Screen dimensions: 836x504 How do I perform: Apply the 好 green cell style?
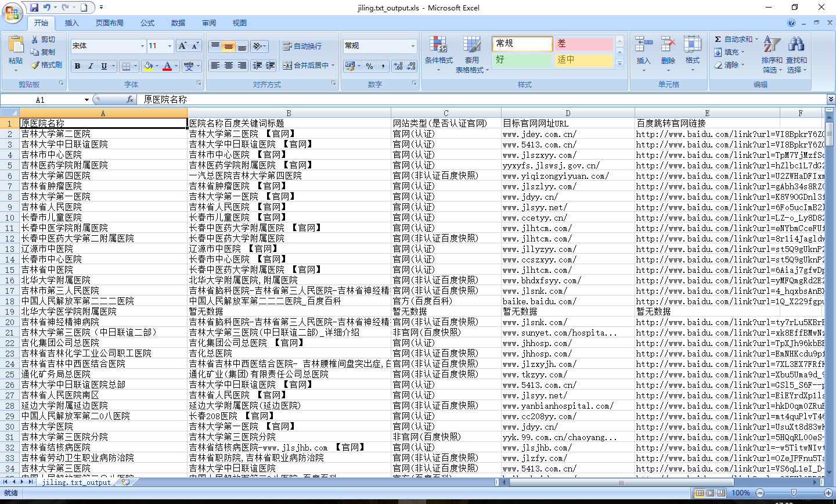click(522, 60)
